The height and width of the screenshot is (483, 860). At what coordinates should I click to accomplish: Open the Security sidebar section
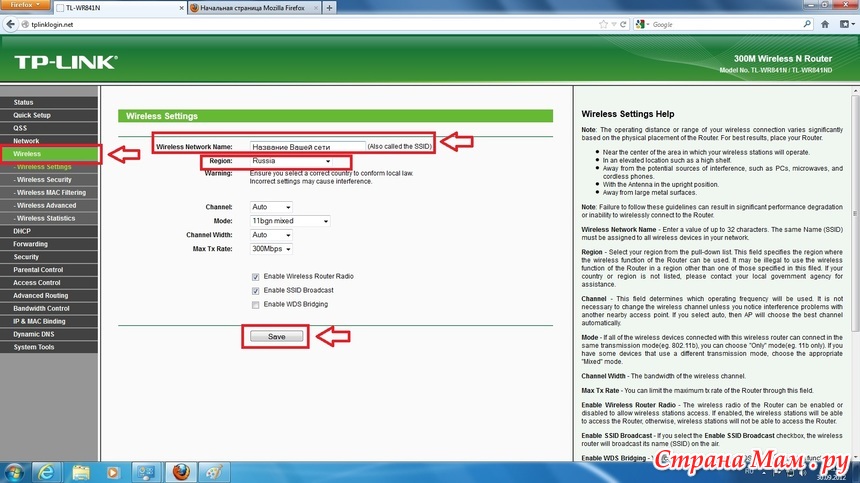(x=49, y=257)
